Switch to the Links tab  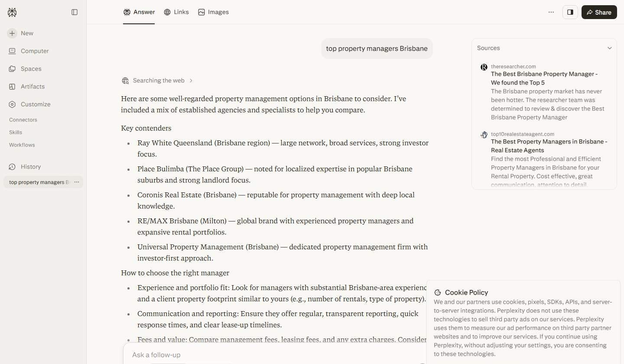(x=176, y=12)
